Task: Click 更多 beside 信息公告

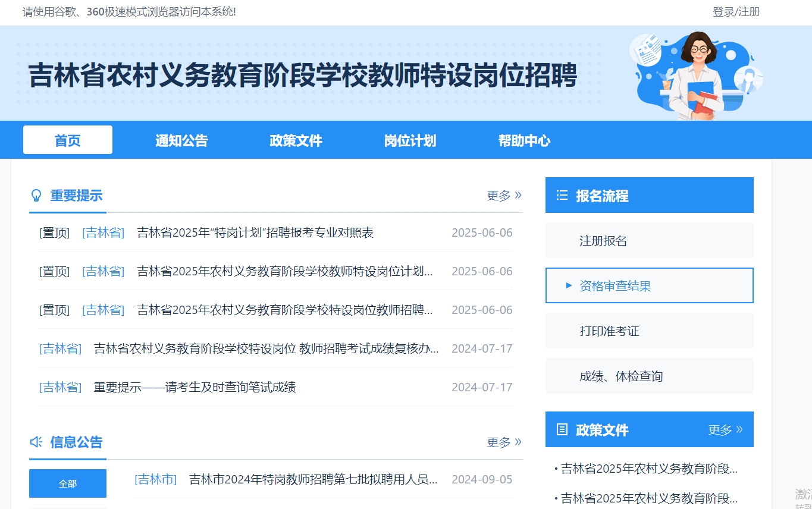Action: pos(504,442)
